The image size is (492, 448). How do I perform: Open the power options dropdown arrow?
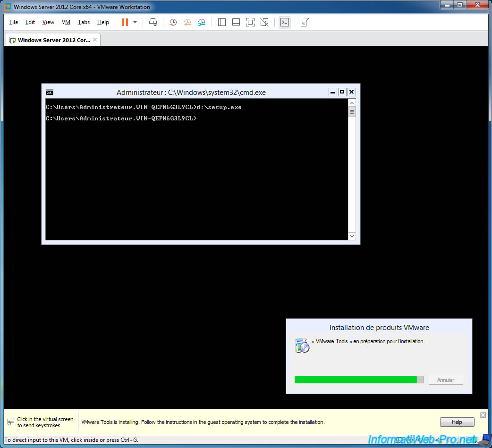click(135, 22)
